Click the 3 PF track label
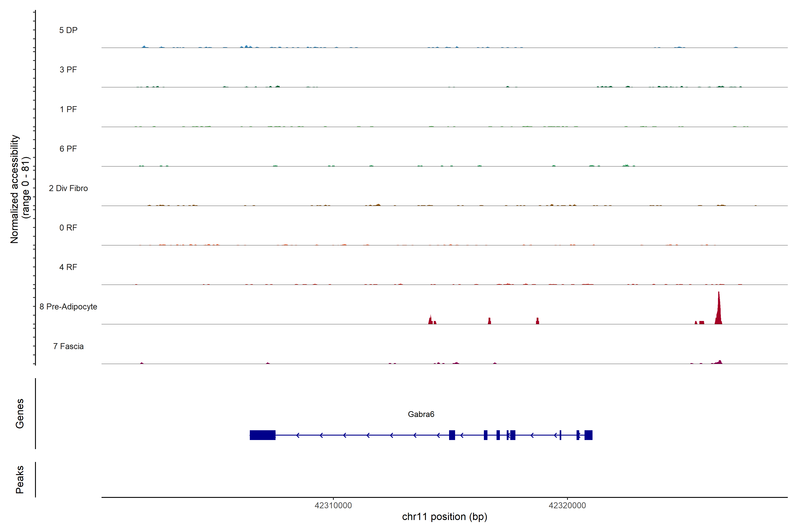The width and height of the screenshot is (798, 532). (x=68, y=70)
